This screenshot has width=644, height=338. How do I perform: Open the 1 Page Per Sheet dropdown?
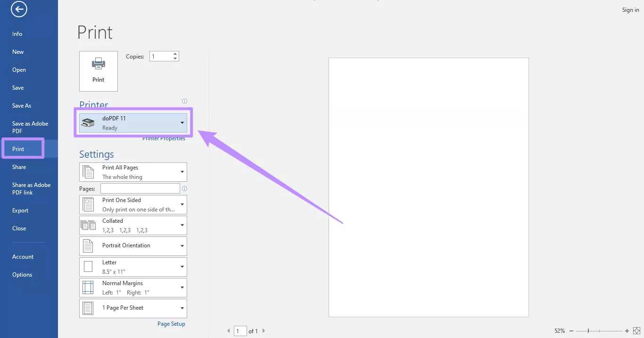point(182,308)
